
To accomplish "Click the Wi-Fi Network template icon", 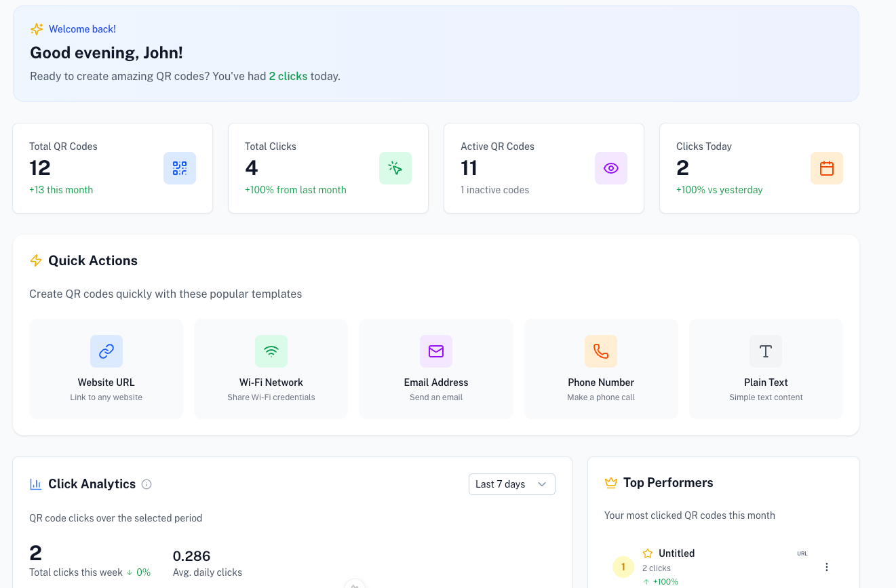I will click(x=271, y=351).
